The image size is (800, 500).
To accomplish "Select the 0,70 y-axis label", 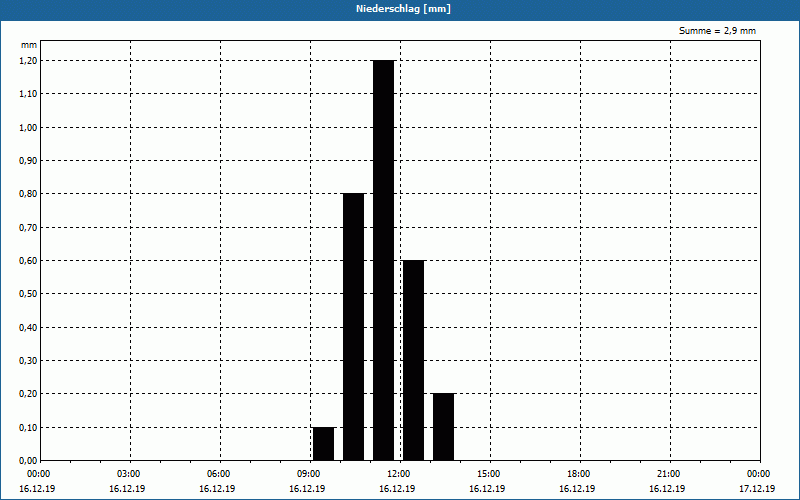I will pyautogui.click(x=28, y=228).
